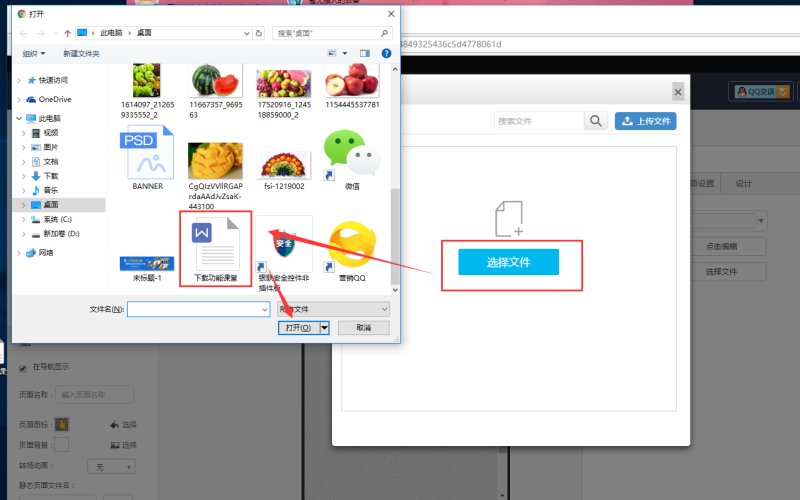This screenshot has height=500, width=800.
Task: Toggle the preview pane icon
Action: coord(365,53)
